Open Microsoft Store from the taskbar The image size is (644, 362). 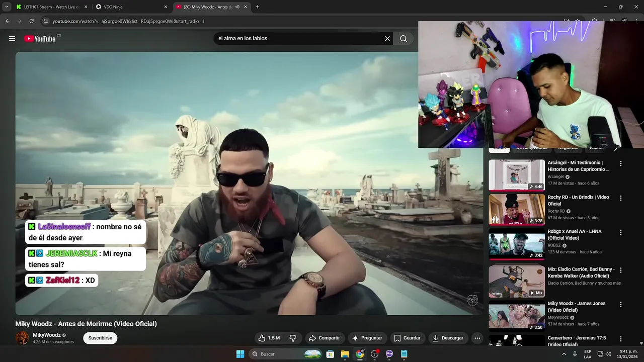(330, 354)
